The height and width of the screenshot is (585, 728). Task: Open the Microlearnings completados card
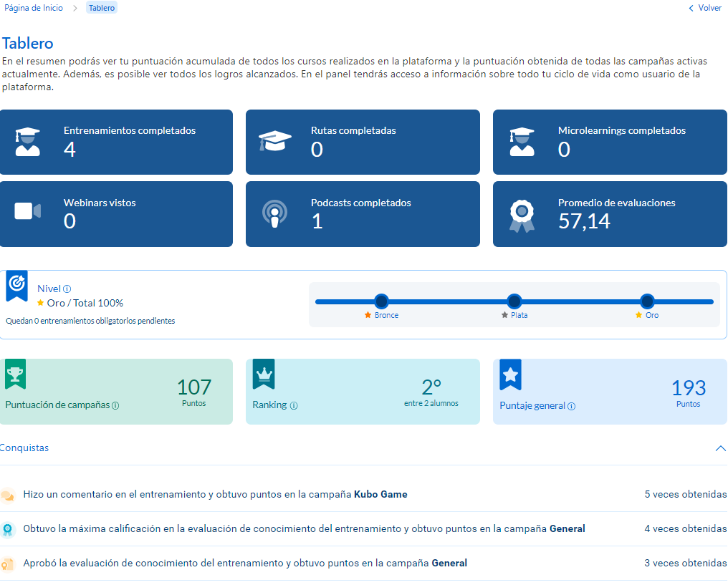pos(610,142)
